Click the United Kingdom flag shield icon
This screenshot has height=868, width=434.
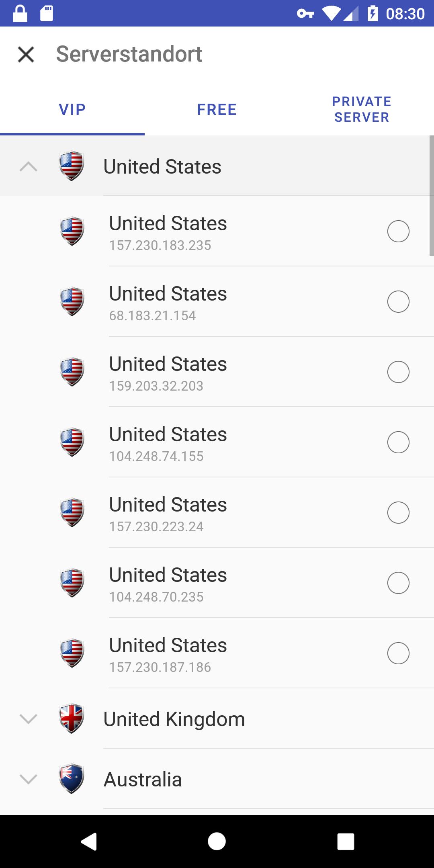(72, 719)
